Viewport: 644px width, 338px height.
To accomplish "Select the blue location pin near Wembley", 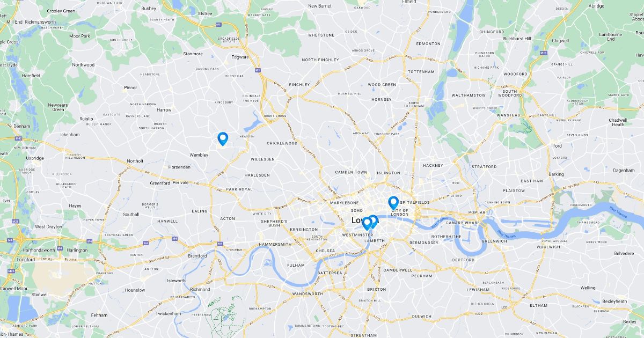I will coord(222,139).
